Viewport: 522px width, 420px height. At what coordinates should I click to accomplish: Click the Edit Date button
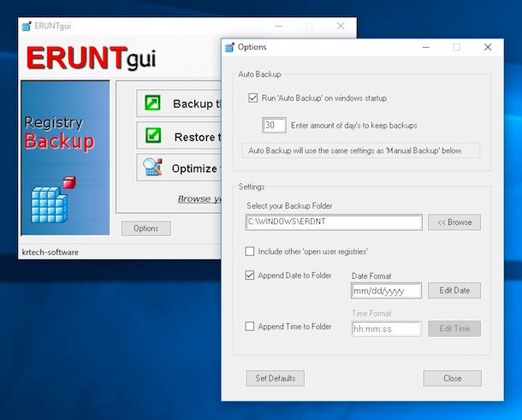coord(454,290)
